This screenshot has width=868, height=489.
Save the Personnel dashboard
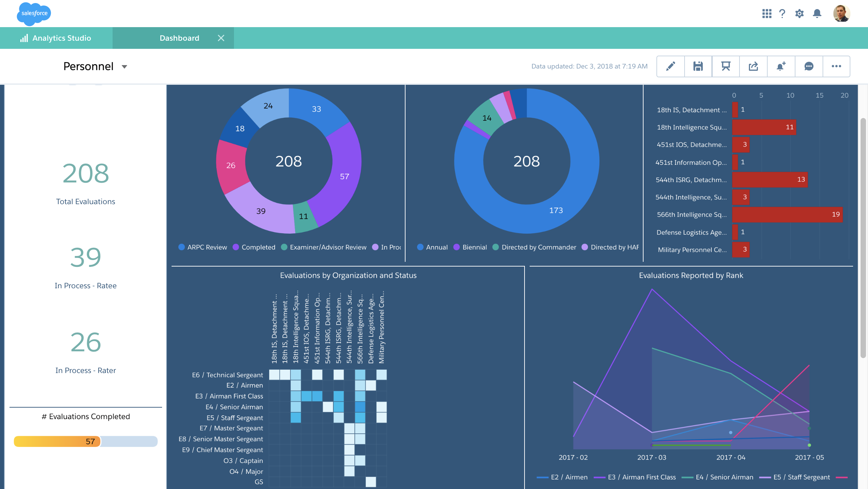coord(698,66)
